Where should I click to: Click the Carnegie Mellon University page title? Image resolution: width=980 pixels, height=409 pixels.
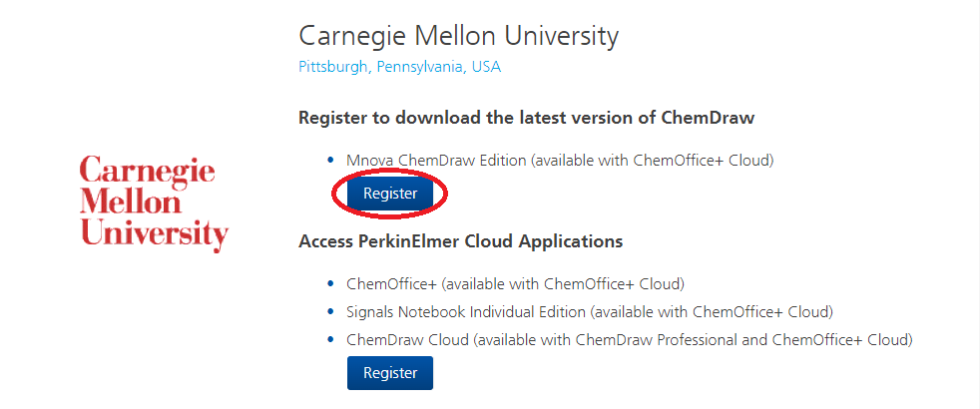pos(459,36)
